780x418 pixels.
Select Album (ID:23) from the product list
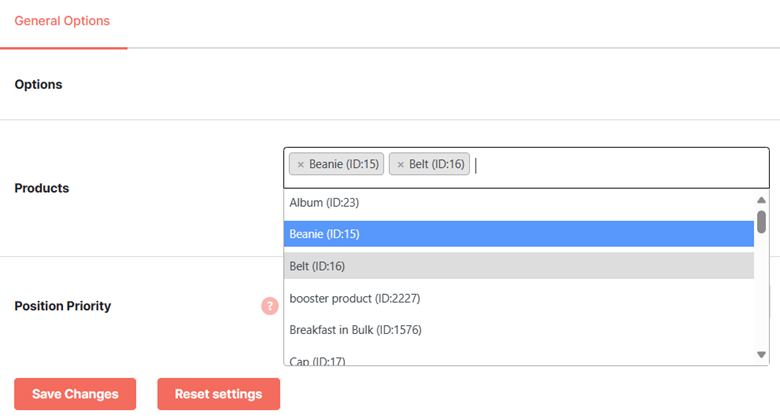coord(519,203)
